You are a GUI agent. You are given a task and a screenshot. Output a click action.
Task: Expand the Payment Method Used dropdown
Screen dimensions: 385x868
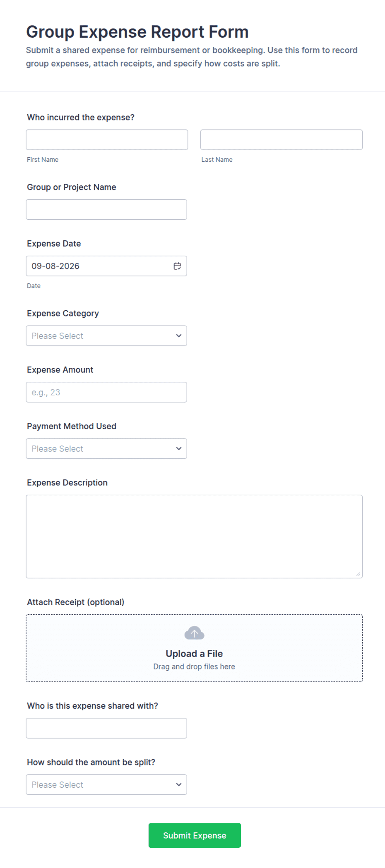106,448
